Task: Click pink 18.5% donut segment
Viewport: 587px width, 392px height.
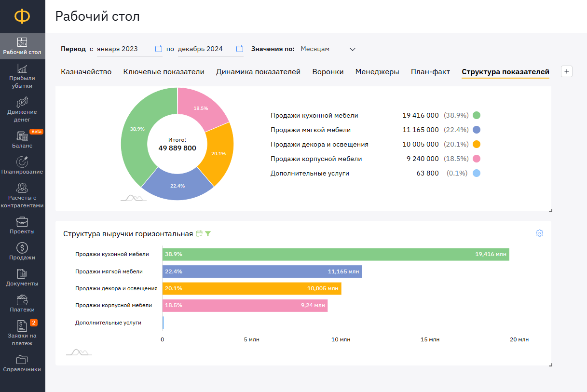Action: (x=202, y=108)
